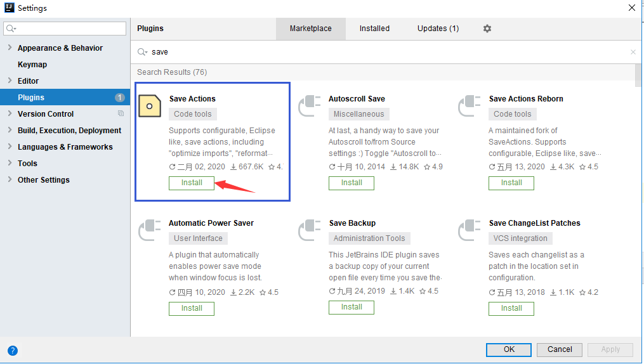Click the VCS integration category tag
Screen dimensions: 644x364
(x=520, y=238)
